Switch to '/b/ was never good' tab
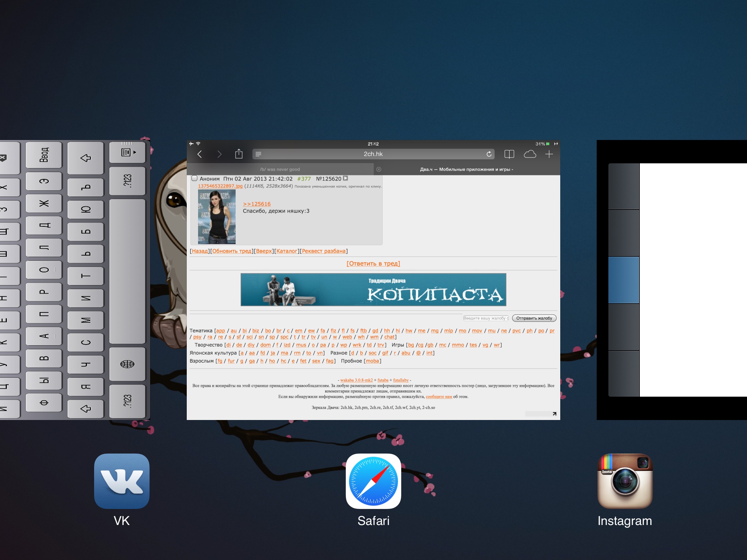This screenshot has height=560, width=747. tap(280, 169)
